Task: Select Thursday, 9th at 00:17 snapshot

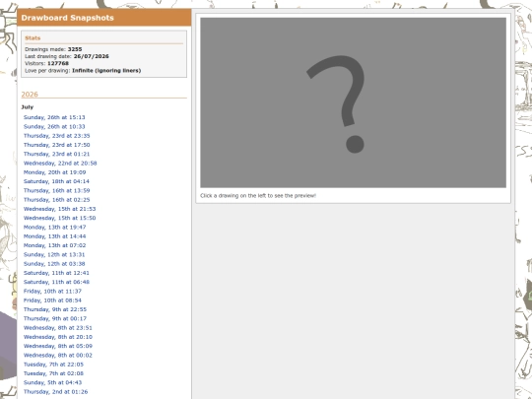Action: tap(55, 319)
